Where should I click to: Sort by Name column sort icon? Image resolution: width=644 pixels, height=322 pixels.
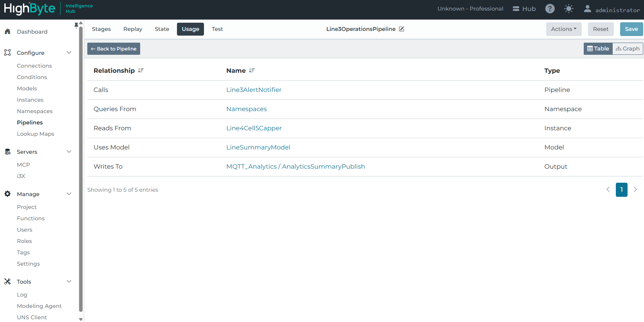click(252, 70)
